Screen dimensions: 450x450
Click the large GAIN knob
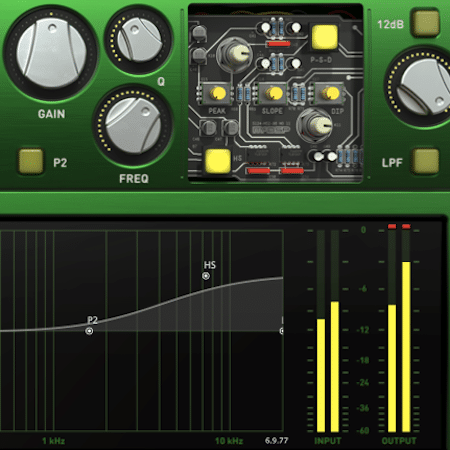click(x=51, y=53)
